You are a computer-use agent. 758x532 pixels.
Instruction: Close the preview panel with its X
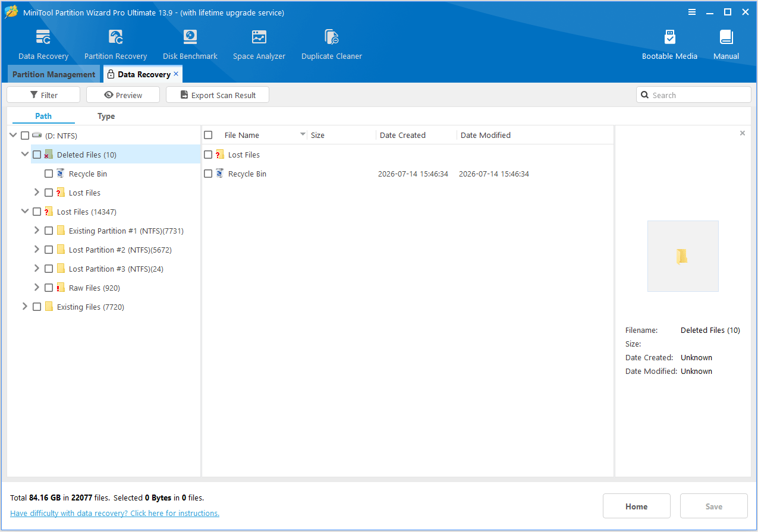tap(742, 133)
